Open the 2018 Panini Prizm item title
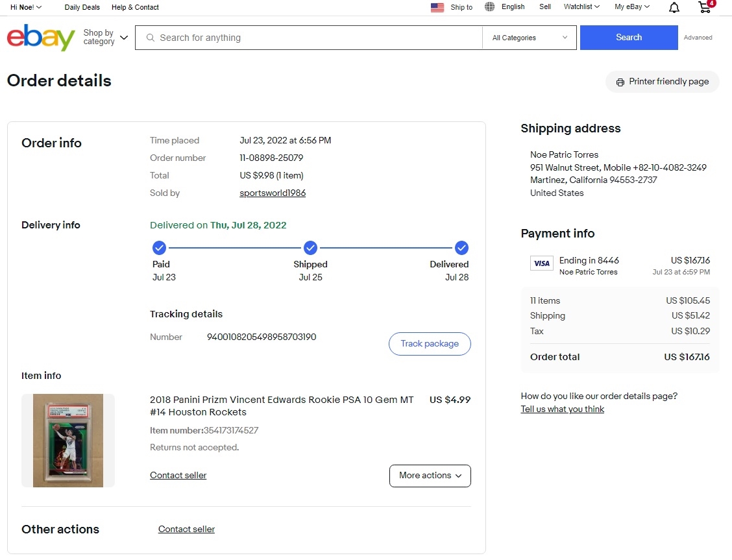 [x=282, y=406]
